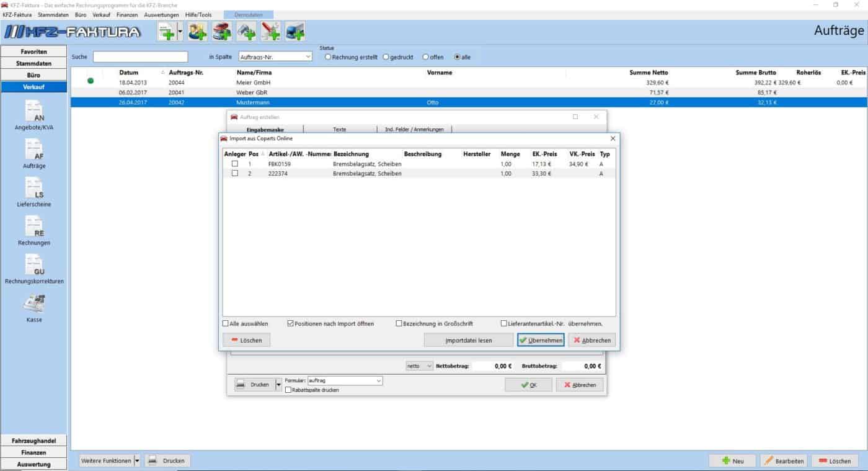Open the new document dropdown arrow
The image size is (868, 471).
pos(180,32)
